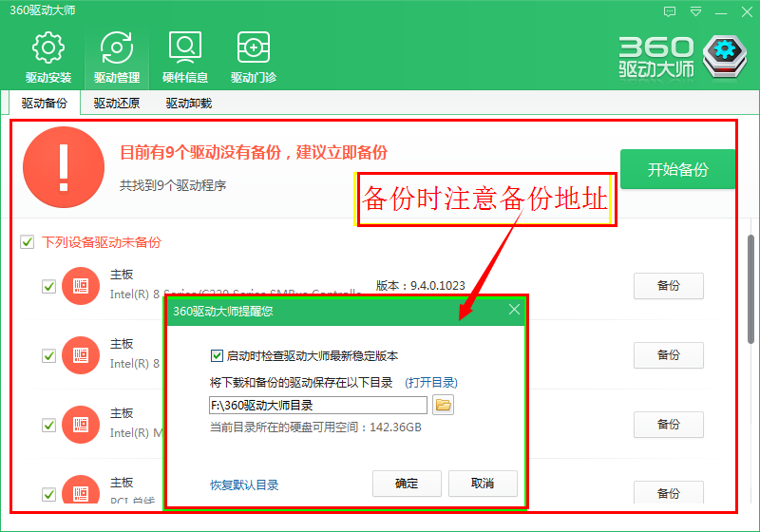Image resolution: width=760 pixels, height=532 pixels.
Task: Click 备份 for version 9.4.0.1023 driver
Action: (x=669, y=286)
